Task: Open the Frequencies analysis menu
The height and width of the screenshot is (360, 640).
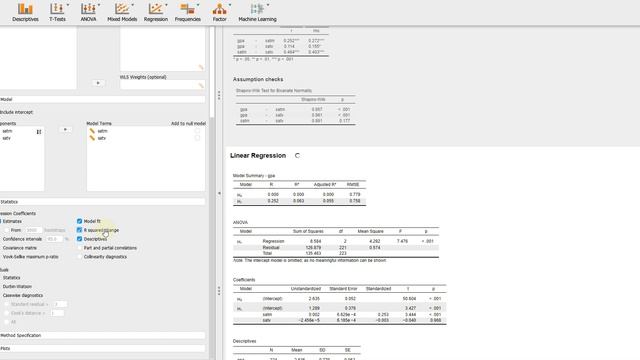Action: point(188,12)
